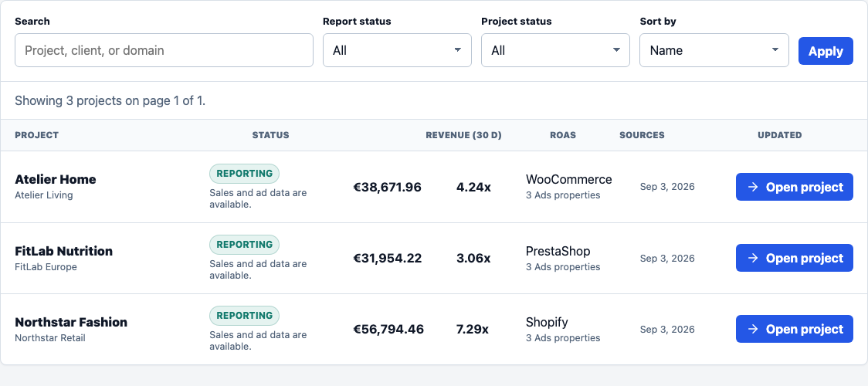Click the Shopify source label
868x386 pixels.
[547, 323]
